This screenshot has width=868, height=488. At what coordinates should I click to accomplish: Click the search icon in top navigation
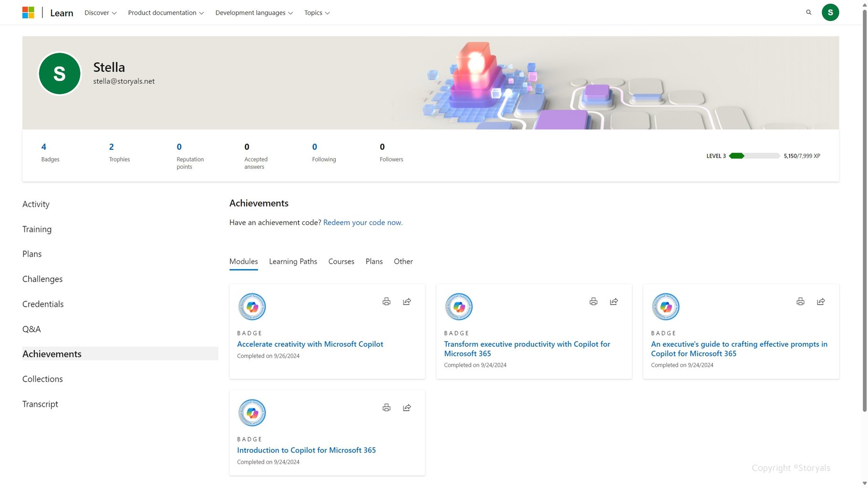(x=808, y=12)
